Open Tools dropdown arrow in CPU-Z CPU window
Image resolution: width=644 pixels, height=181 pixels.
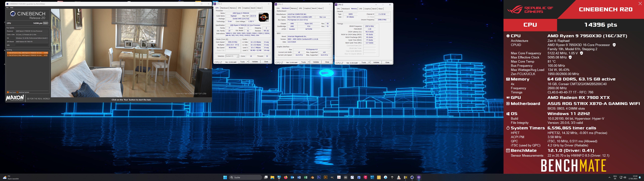248,62
